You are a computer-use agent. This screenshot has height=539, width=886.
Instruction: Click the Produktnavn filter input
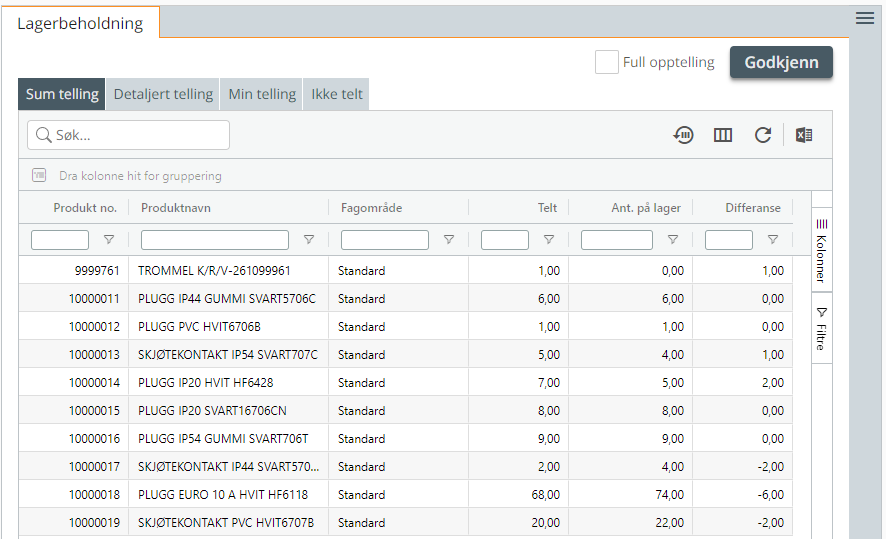pyautogui.click(x=215, y=240)
